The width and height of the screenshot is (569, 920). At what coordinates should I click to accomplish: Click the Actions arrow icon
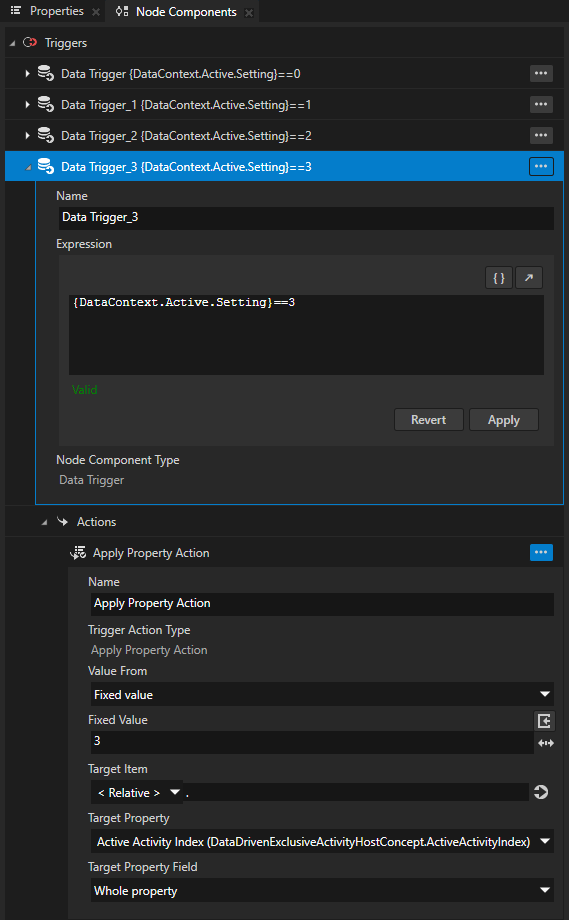click(62, 521)
